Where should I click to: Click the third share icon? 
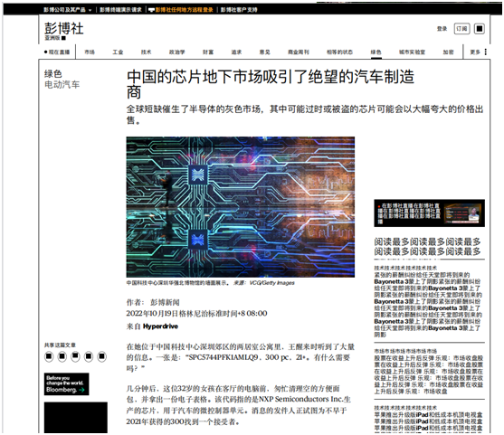click(x=75, y=356)
